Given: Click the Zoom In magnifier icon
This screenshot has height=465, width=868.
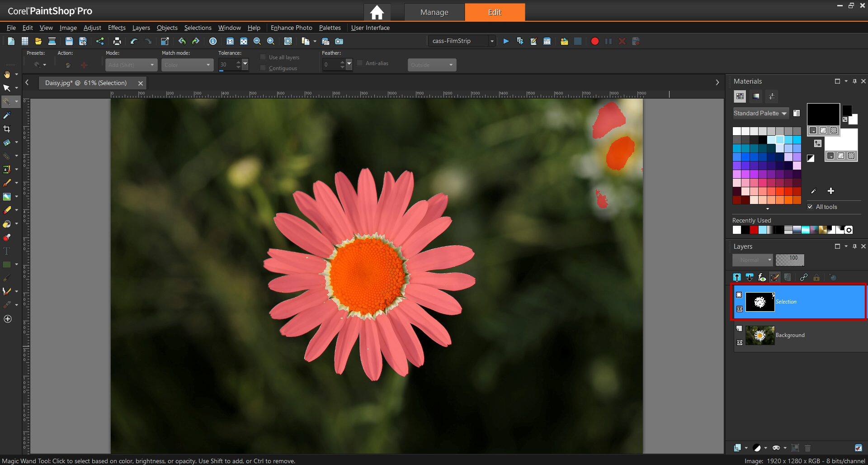Looking at the screenshot, I should point(271,41).
